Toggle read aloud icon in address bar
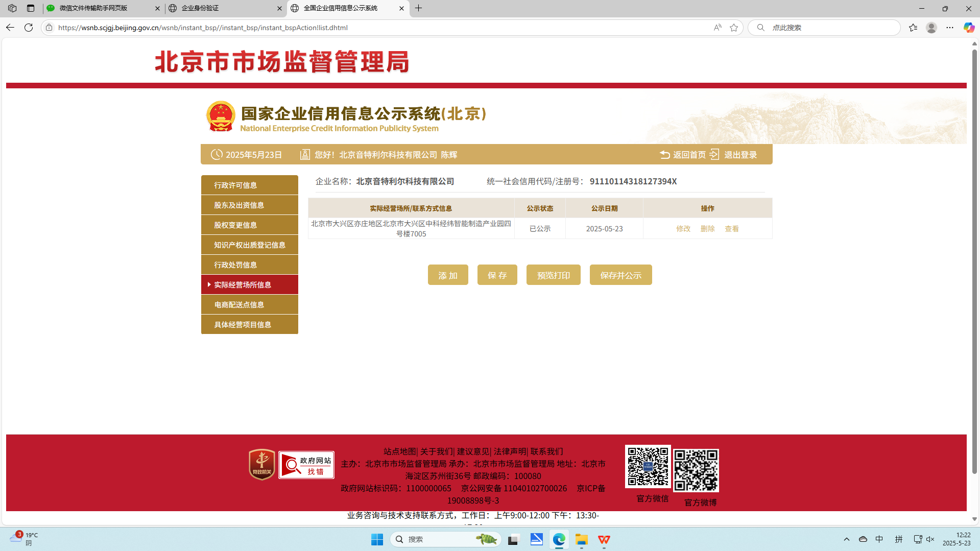The height and width of the screenshot is (551, 980). (718, 28)
